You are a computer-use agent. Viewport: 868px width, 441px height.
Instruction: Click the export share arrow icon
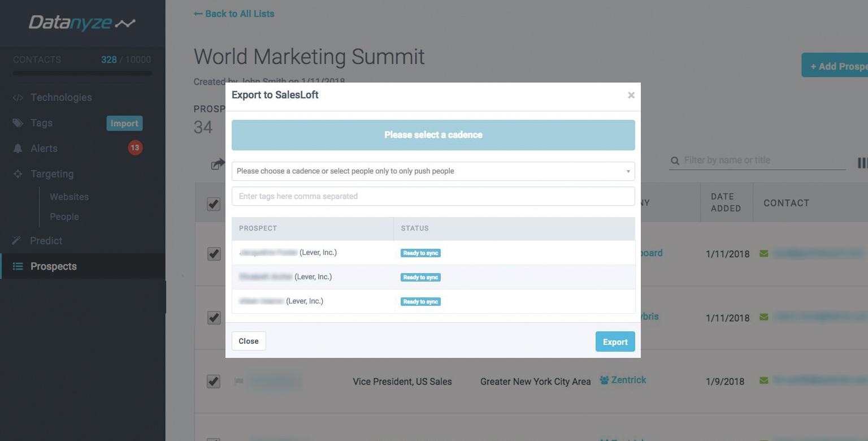point(218,164)
